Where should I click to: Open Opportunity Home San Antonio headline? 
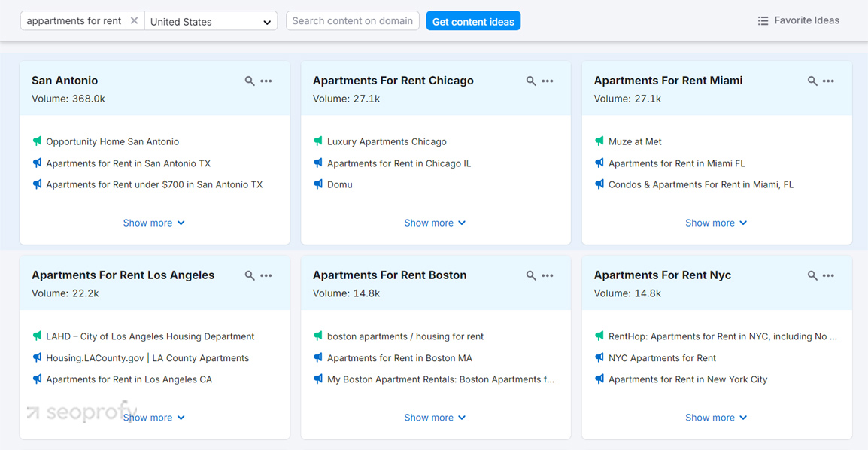tap(112, 141)
